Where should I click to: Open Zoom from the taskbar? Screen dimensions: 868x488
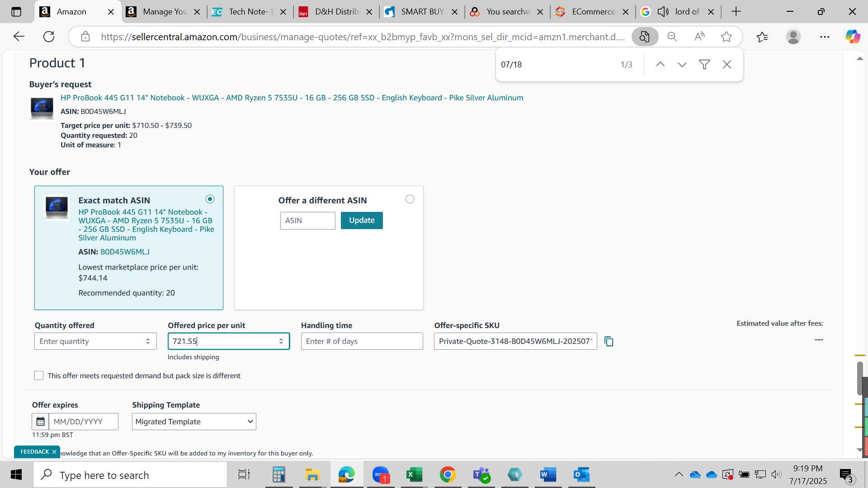click(381, 474)
